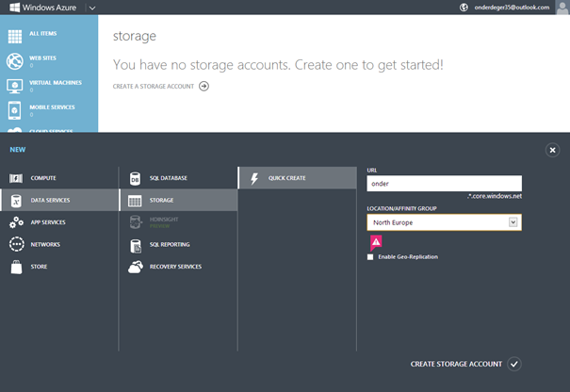Click the Data Services icon
The image size is (570, 392).
[16, 201]
